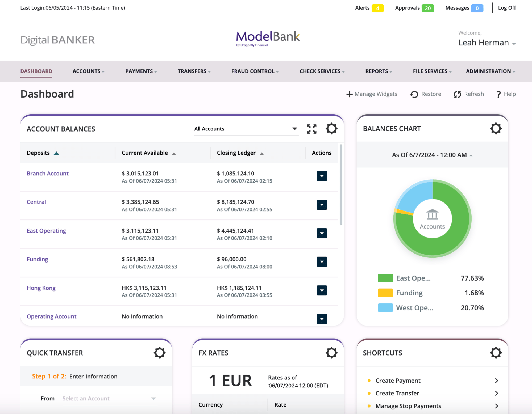This screenshot has width=532, height=414.
Task: Click the Refresh arrows icon
Action: 457,94
